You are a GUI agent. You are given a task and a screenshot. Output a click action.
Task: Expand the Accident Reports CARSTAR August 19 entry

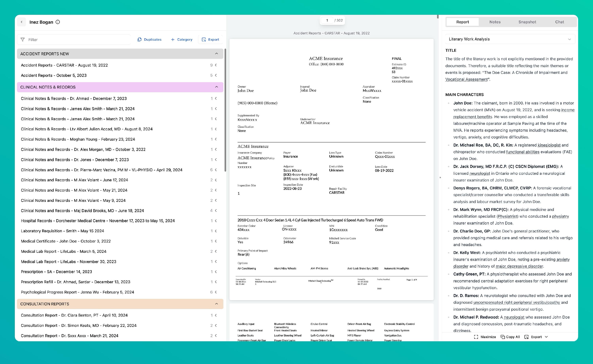point(216,65)
